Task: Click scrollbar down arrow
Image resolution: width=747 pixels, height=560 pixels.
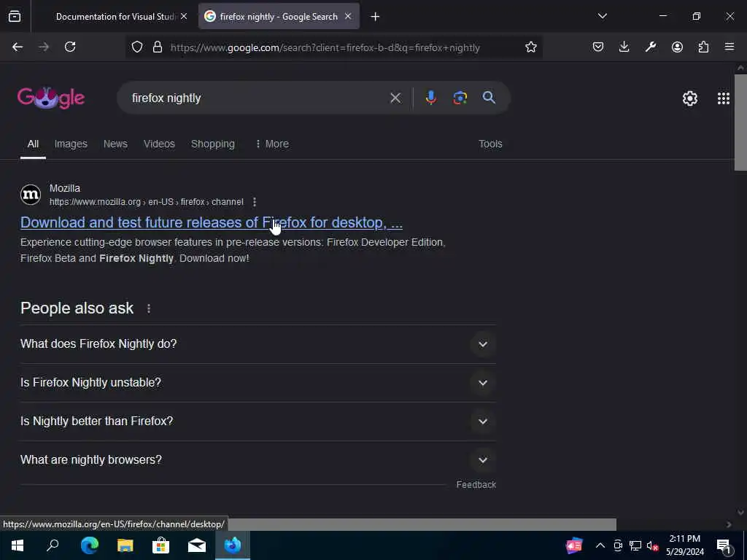Action: click(x=740, y=513)
